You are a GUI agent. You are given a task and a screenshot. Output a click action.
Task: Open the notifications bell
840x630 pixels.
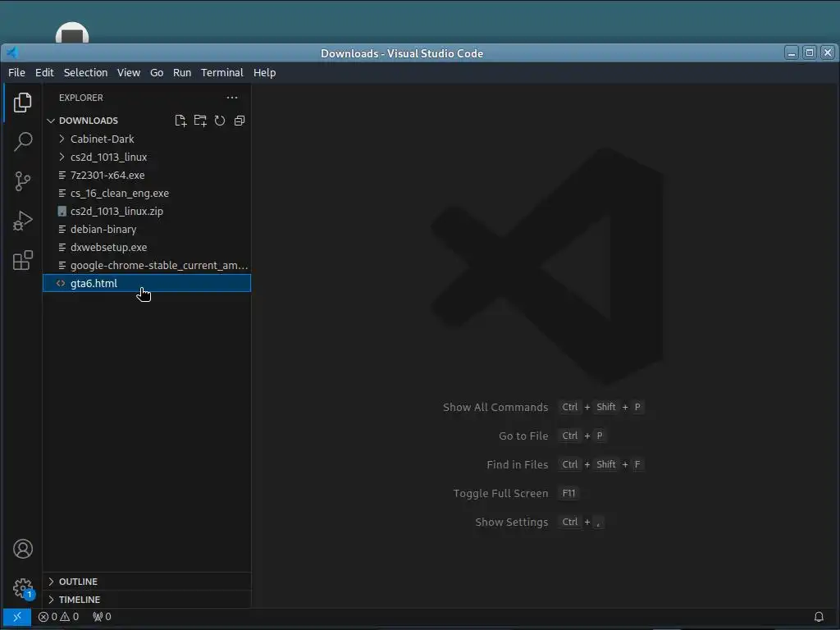point(819,617)
